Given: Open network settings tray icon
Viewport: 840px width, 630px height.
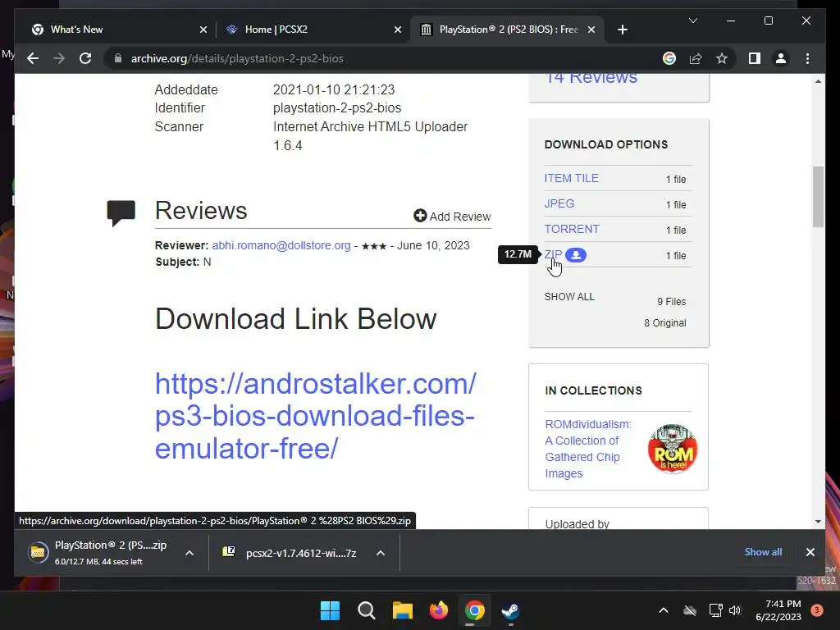Looking at the screenshot, I should point(715,610).
